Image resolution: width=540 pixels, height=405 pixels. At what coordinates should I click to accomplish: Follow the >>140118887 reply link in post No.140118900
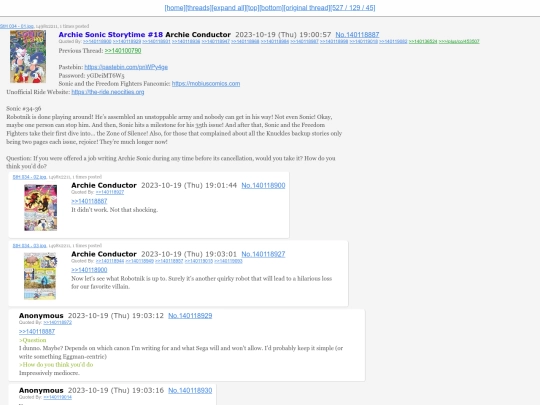click(x=89, y=201)
